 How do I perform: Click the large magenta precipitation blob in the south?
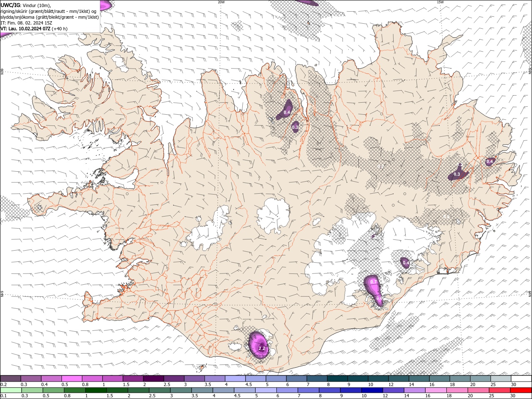259,344
